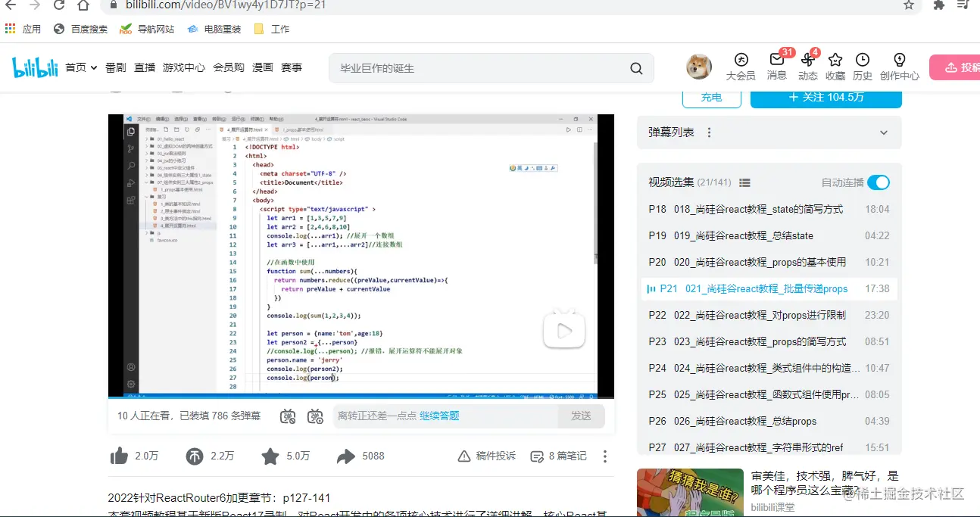Open 8 篇笔记 notes
Viewport: 980px width, 517px height.
pyautogui.click(x=559, y=456)
